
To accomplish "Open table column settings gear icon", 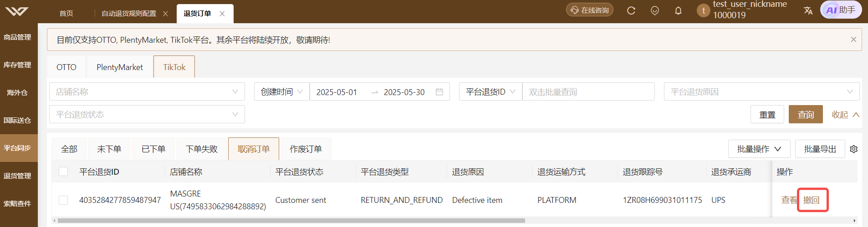I will [x=854, y=149].
